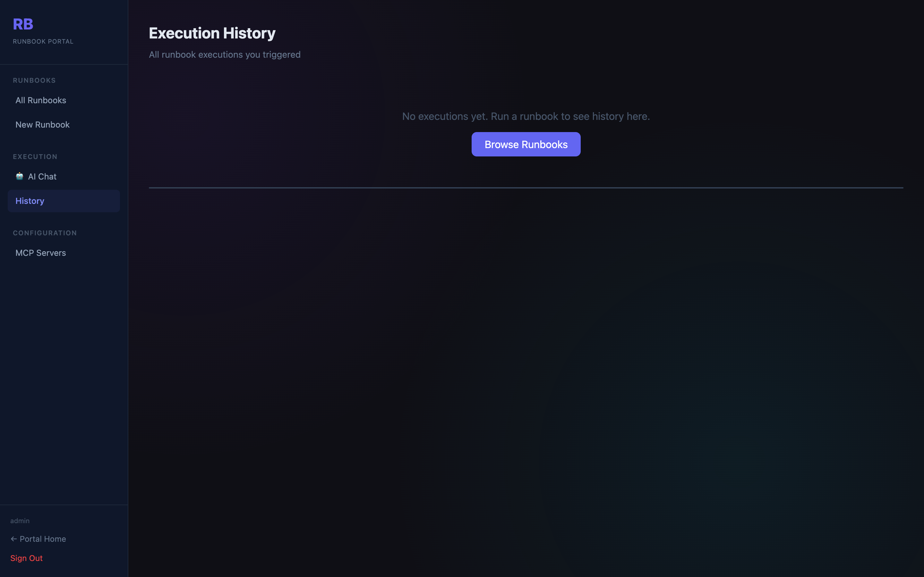Click the subtitle about triggered runbook executions

pos(225,54)
